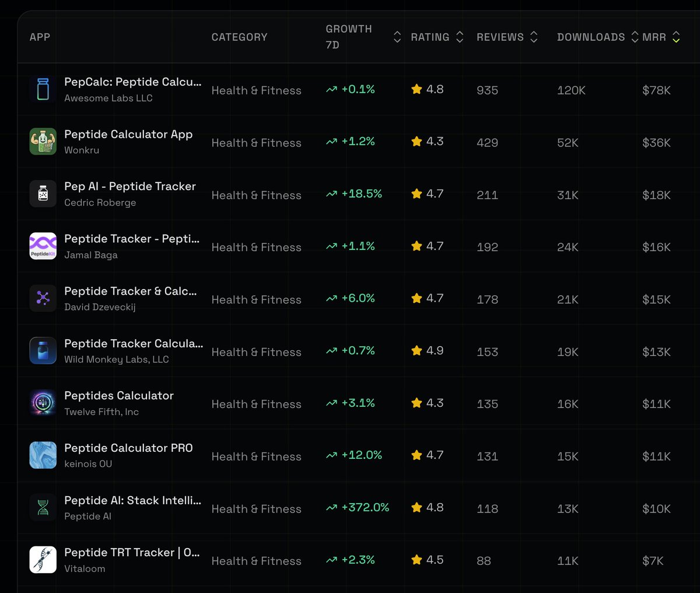Open Peptide AI: Stack Intelli... title
Image resolution: width=700 pixels, height=593 pixels.
(x=133, y=500)
